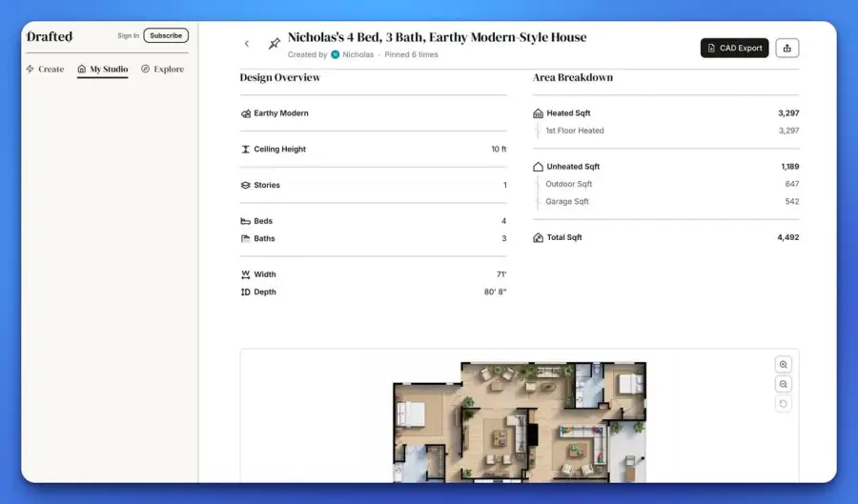This screenshot has height=504, width=858.
Task: Click the floor plan image
Action: coord(520,422)
